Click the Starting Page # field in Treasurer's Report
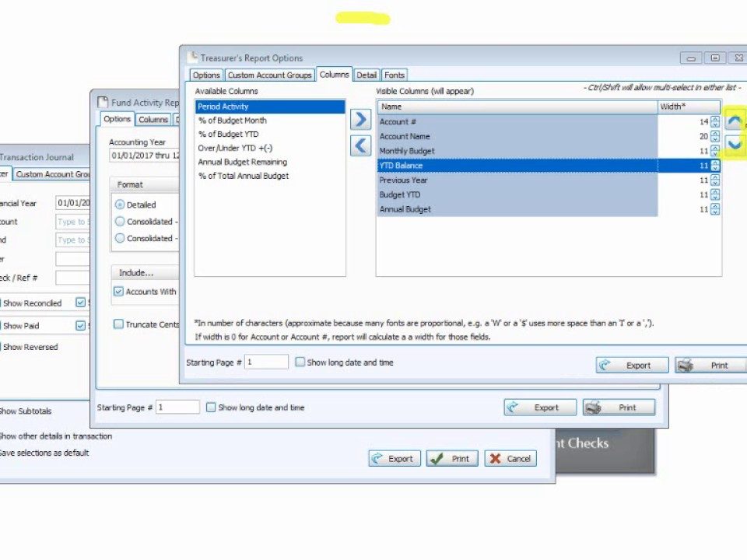 click(x=266, y=362)
